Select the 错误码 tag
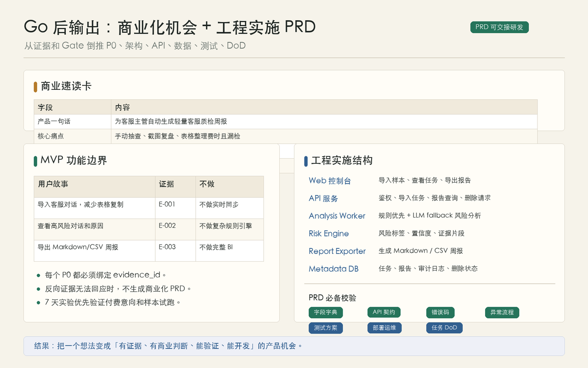This screenshot has width=588, height=368. [x=440, y=312]
